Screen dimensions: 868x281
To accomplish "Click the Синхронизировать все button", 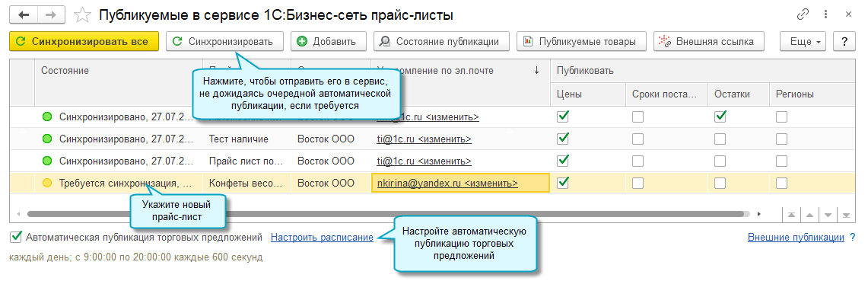I will [84, 42].
